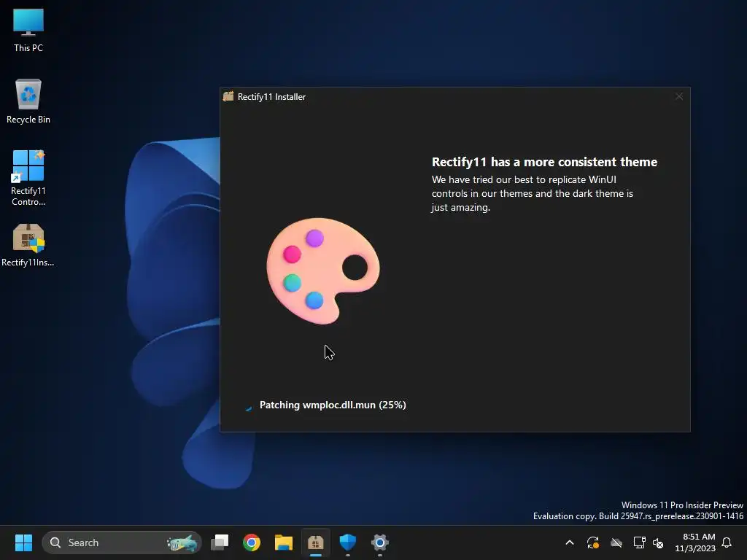Close the Rectify11 Installer window
Screen dimensions: 747x560
[x=679, y=97]
